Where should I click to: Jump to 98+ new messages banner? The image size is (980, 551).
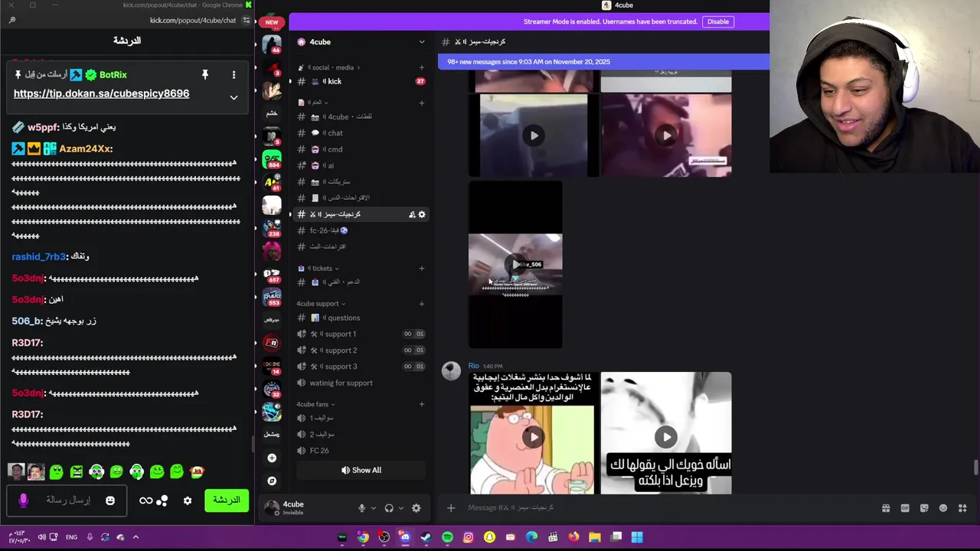(x=603, y=61)
